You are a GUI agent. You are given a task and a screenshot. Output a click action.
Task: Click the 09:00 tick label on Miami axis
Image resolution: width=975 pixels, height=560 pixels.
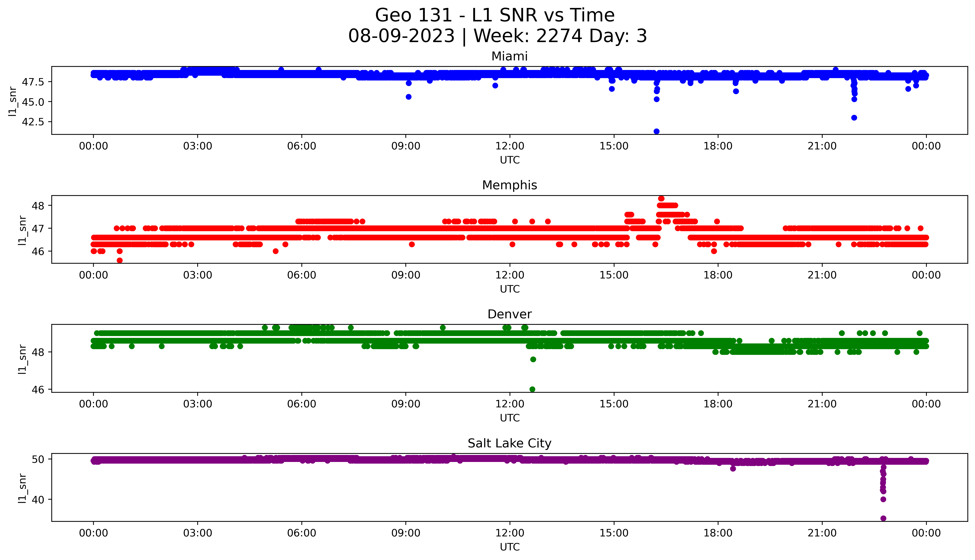pyautogui.click(x=406, y=146)
